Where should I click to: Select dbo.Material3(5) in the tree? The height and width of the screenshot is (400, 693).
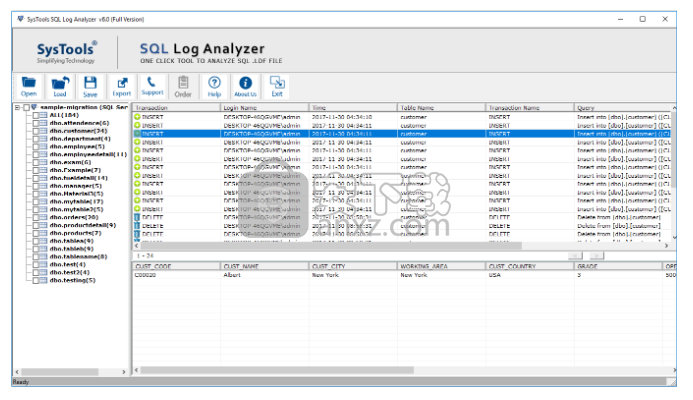pyautogui.click(x=76, y=194)
